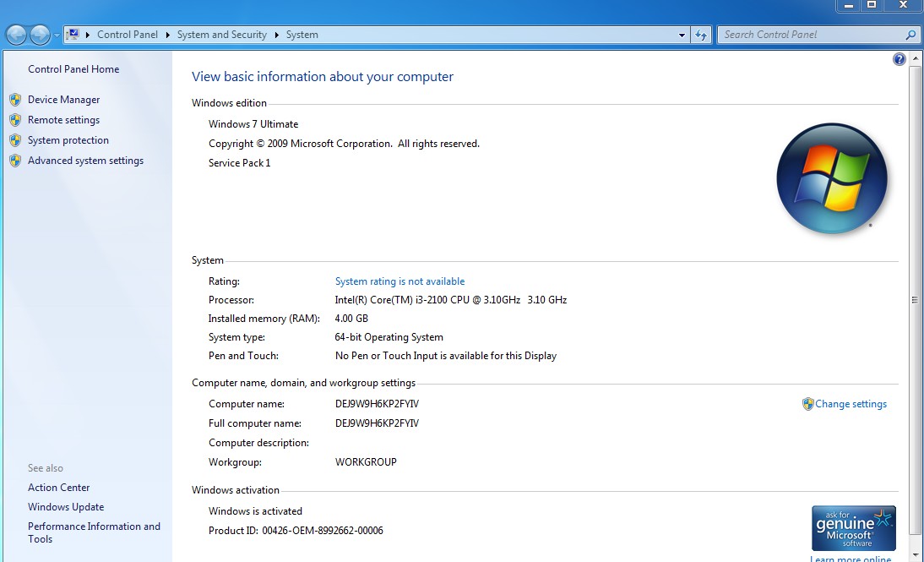The image size is (924, 562).
Task: Open System protection link
Action: 68,140
